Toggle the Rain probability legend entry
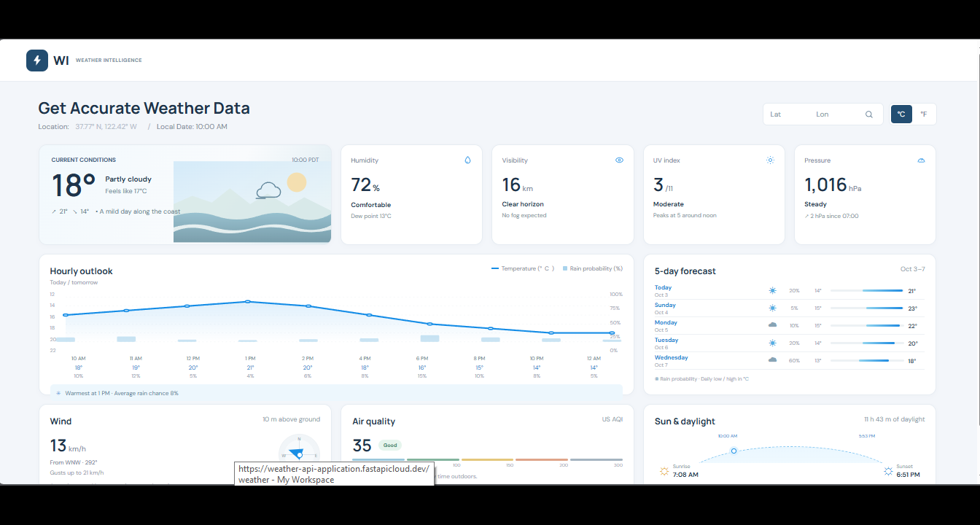 coord(593,268)
